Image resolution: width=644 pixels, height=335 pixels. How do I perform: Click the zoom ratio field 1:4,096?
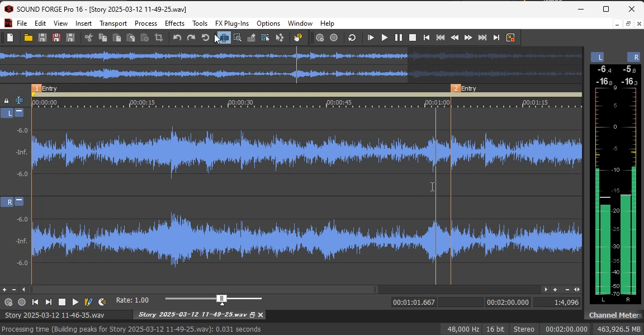coord(557,303)
